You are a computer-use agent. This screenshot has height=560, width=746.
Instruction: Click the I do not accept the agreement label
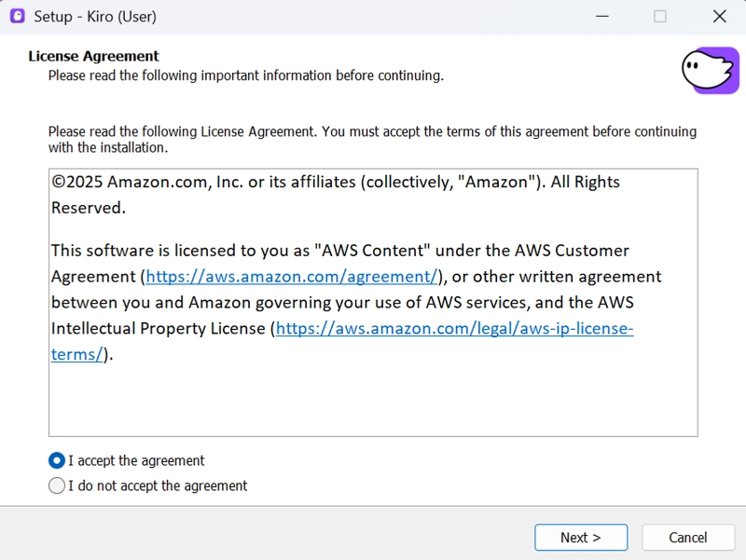[x=158, y=485]
